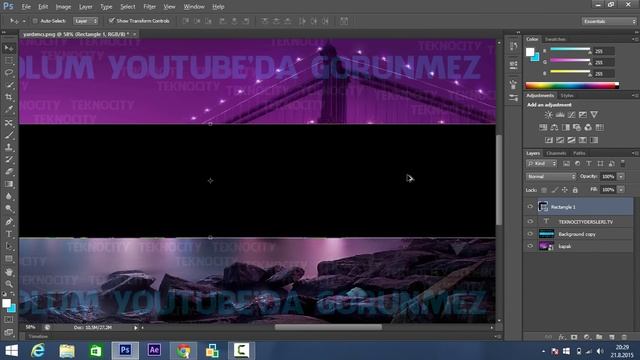
Task: Add a Vibrance adjustment
Action: (594, 115)
